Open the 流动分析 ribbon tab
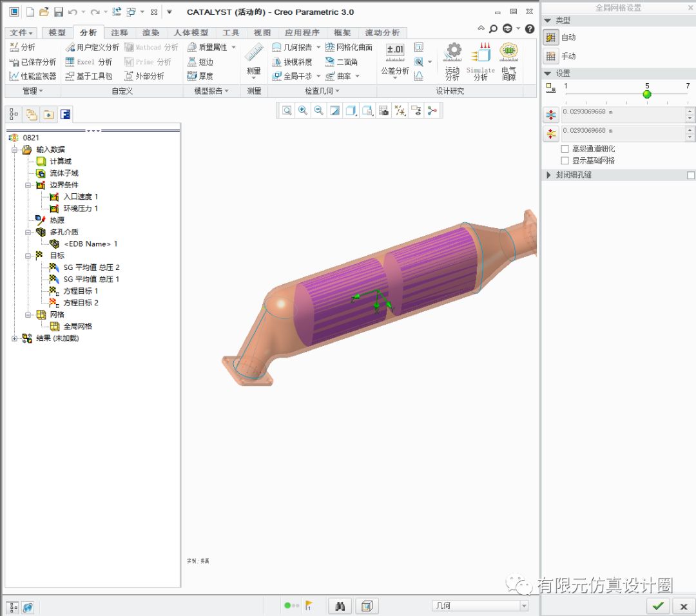696x616 pixels. [x=382, y=33]
